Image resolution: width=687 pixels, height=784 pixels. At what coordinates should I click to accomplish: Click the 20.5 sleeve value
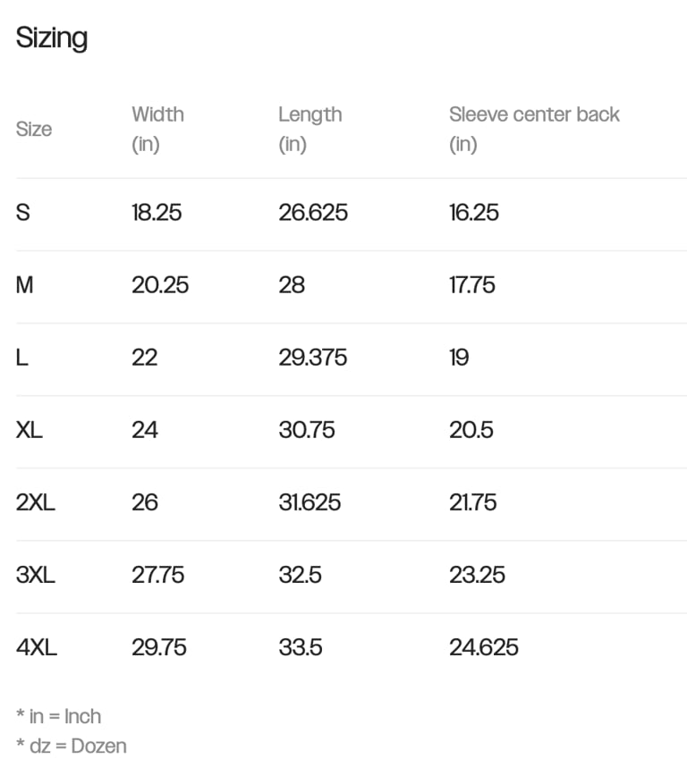(471, 430)
